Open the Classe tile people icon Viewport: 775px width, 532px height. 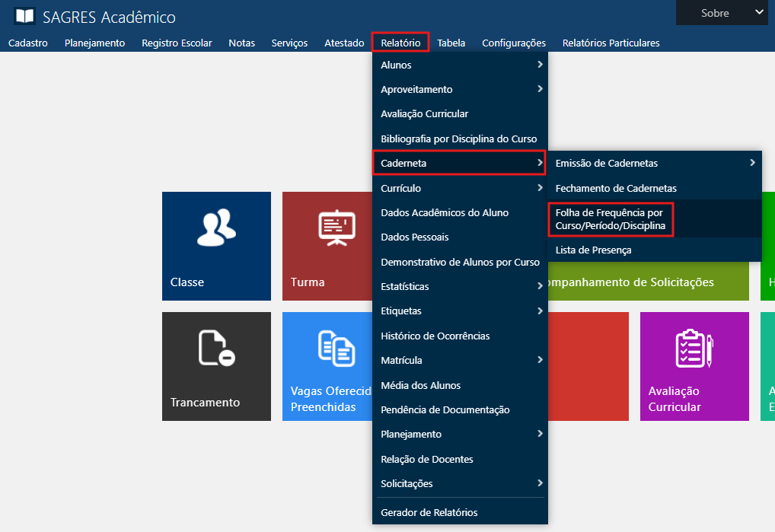pyautogui.click(x=216, y=228)
